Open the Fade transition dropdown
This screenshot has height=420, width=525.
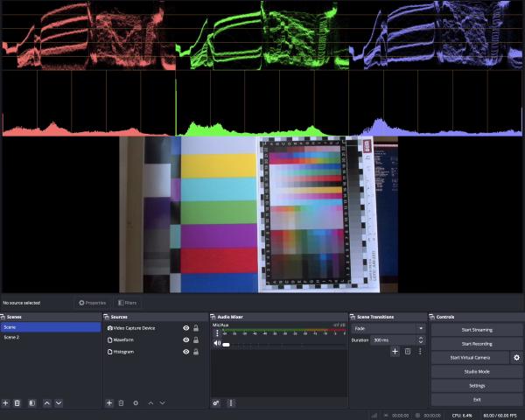coord(388,329)
